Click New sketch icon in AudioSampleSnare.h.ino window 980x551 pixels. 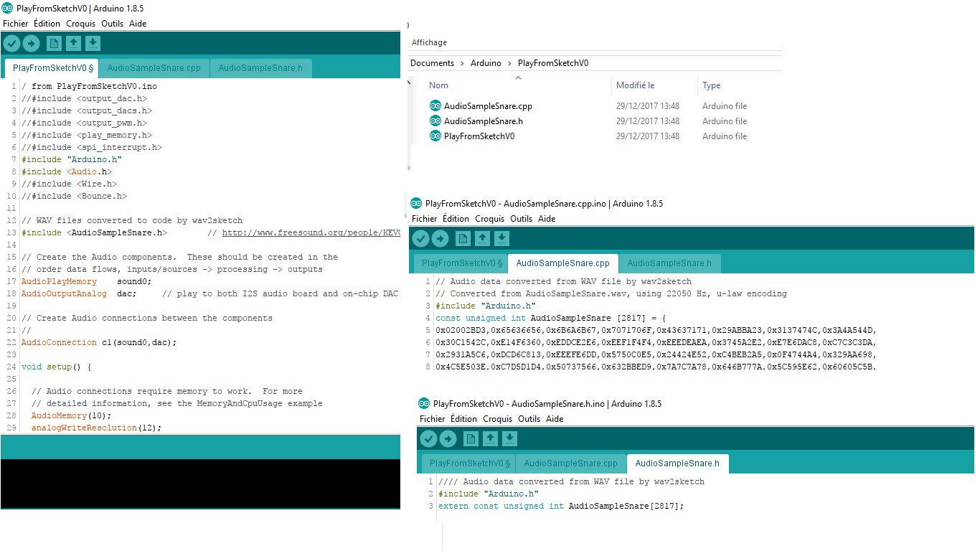click(x=471, y=438)
